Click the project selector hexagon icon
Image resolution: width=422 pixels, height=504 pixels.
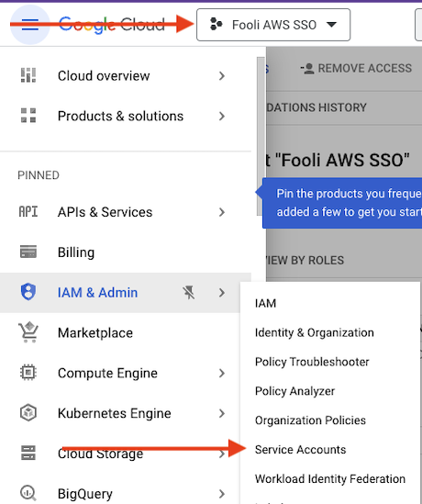tap(217, 25)
